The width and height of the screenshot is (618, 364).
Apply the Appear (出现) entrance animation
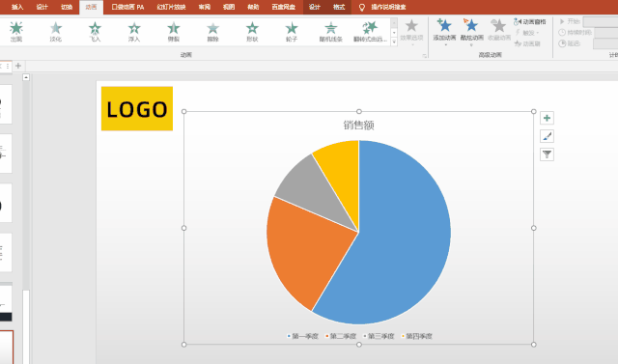pos(16,32)
